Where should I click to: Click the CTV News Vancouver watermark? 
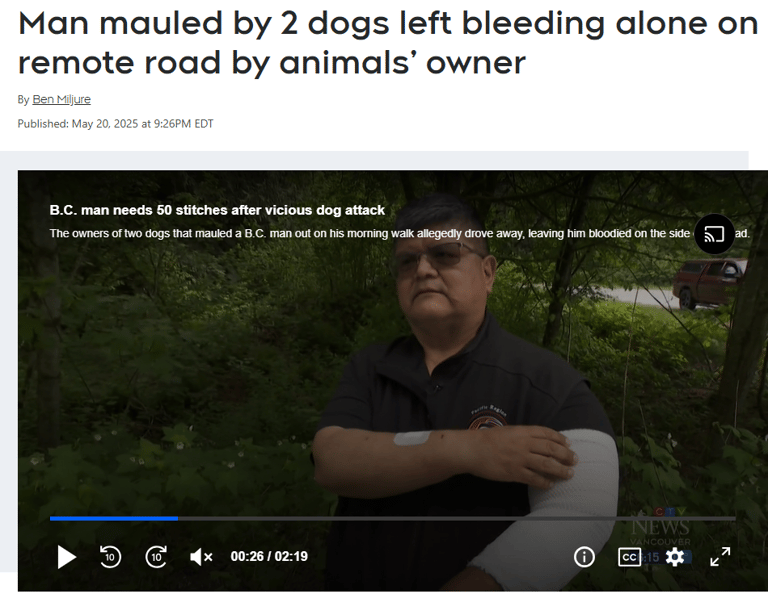660,527
